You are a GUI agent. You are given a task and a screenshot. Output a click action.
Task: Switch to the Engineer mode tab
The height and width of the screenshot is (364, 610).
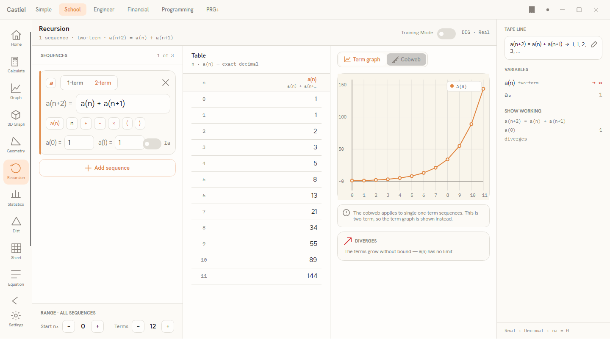(104, 9)
